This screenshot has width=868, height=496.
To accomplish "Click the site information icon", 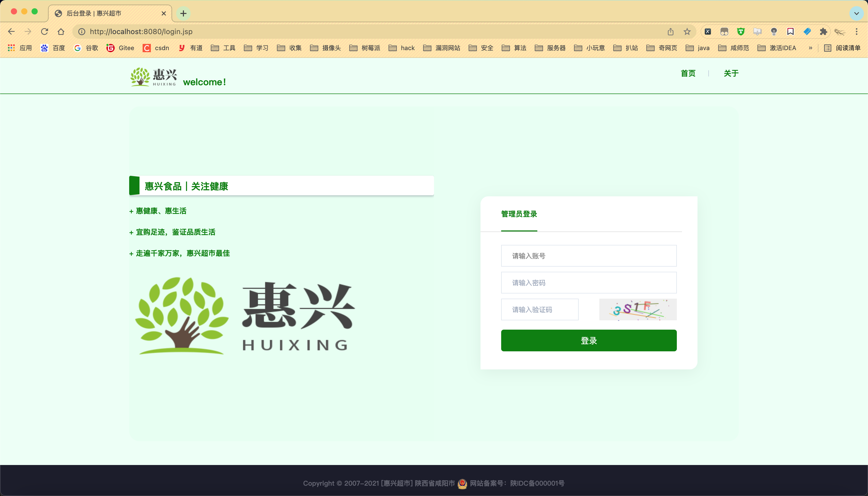I will [82, 32].
